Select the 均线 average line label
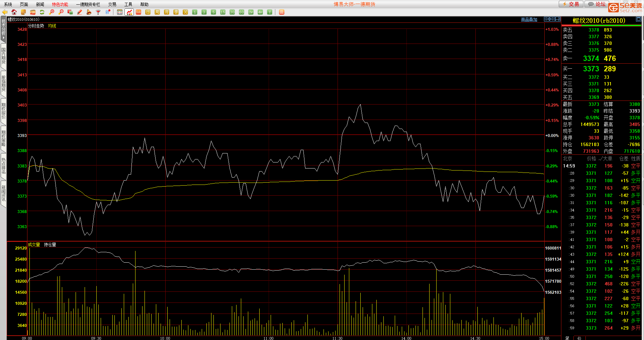Viewport: 644px width, 340px height. click(52, 26)
